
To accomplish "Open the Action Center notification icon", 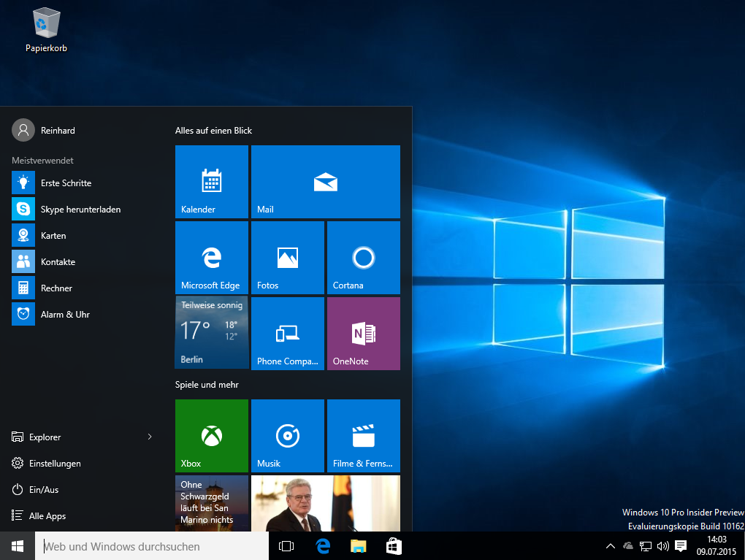I will (x=681, y=546).
